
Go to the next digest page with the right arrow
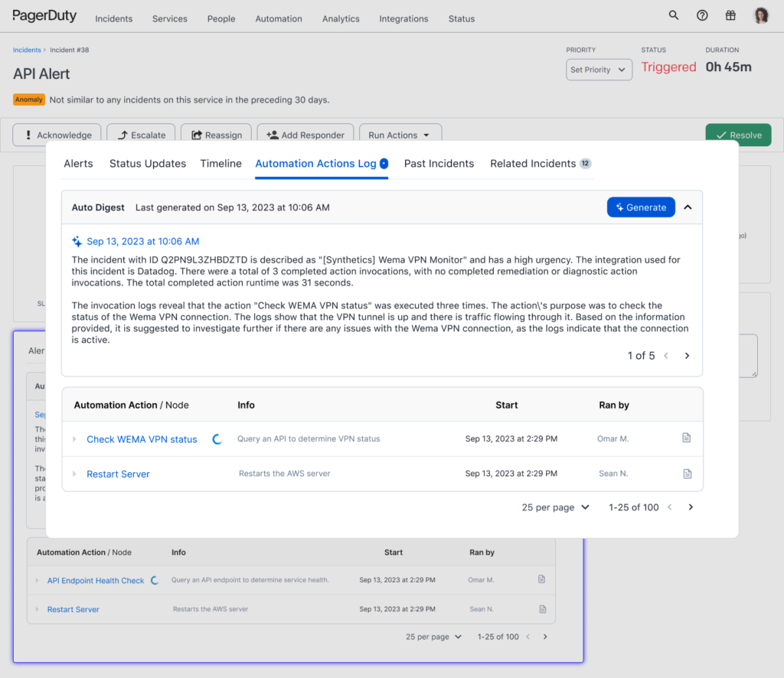[x=686, y=355]
